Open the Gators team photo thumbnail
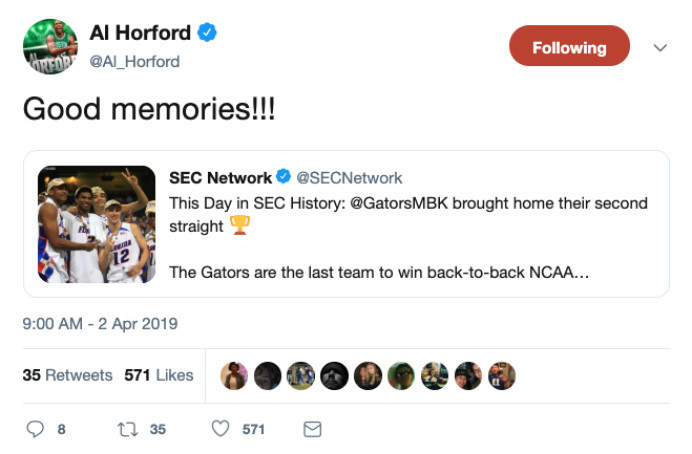Viewport: 692px width, 454px height. 96,224
